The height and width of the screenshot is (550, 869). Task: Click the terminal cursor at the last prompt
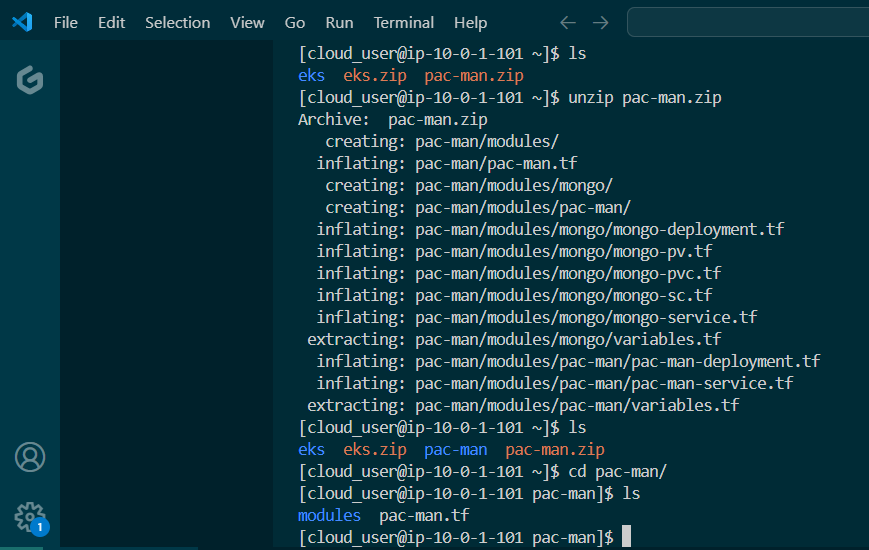tap(626, 537)
